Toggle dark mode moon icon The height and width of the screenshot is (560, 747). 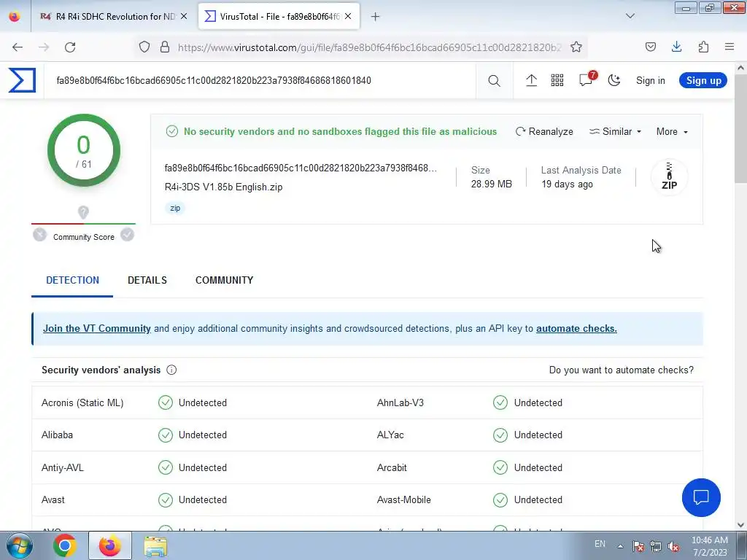click(614, 80)
